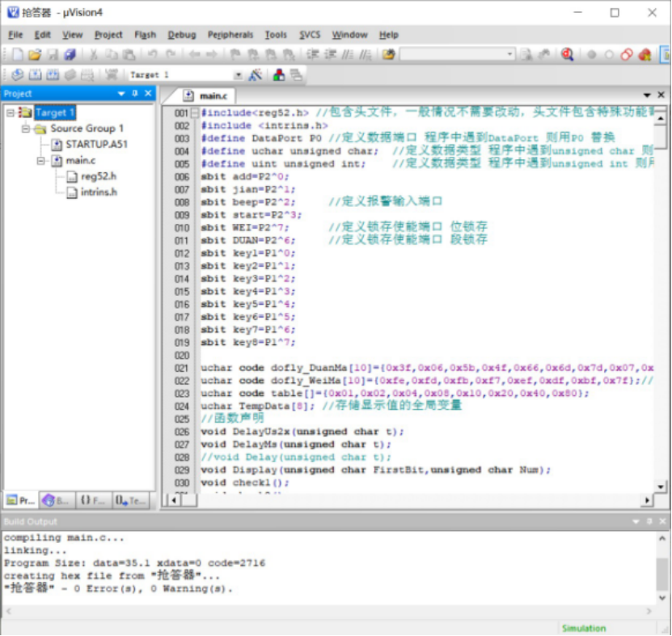This screenshot has height=636, width=672.
Task: Switch to the Books tab in the Project panel
Action: coord(57,500)
